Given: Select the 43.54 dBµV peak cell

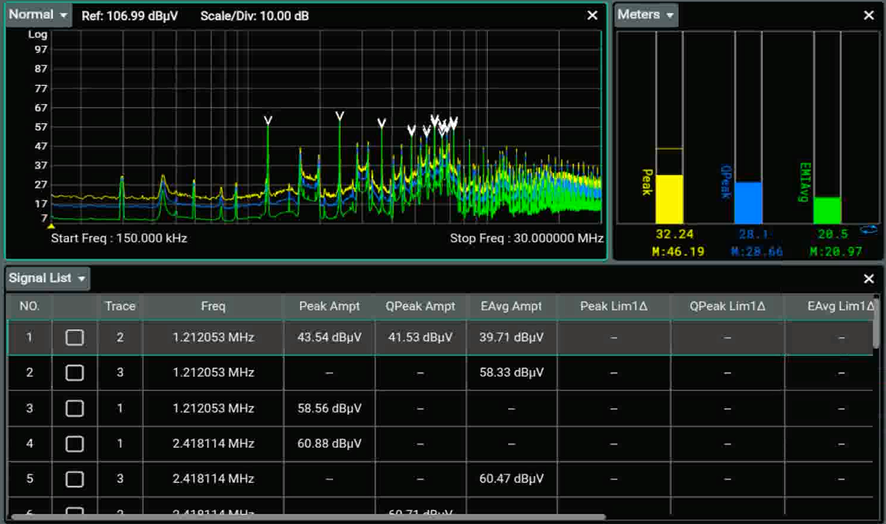Looking at the screenshot, I should click(329, 337).
